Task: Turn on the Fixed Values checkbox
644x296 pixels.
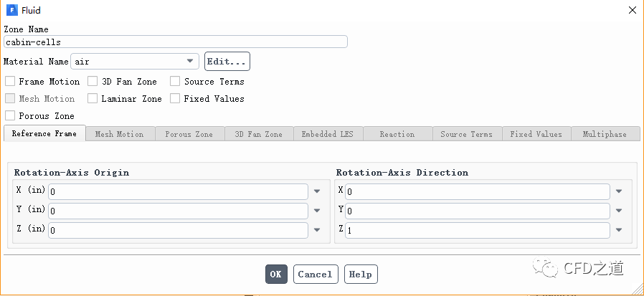Action: [175, 99]
